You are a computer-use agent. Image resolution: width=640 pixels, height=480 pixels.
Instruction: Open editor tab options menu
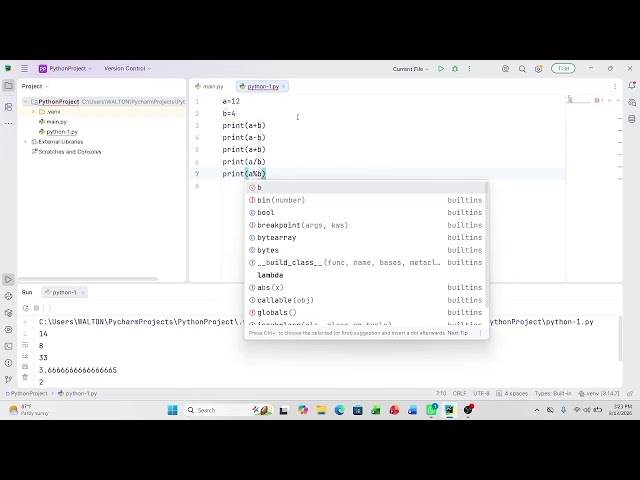pos(615,87)
